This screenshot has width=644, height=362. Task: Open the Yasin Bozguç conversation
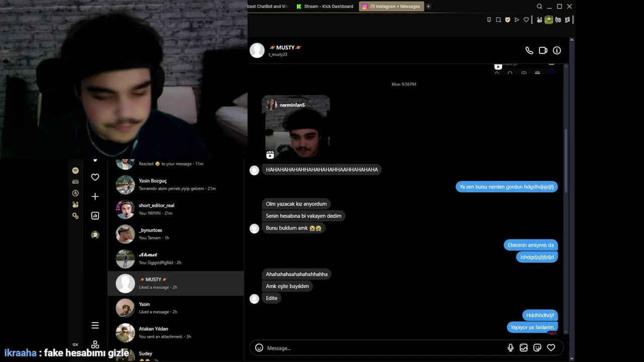(176, 185)
